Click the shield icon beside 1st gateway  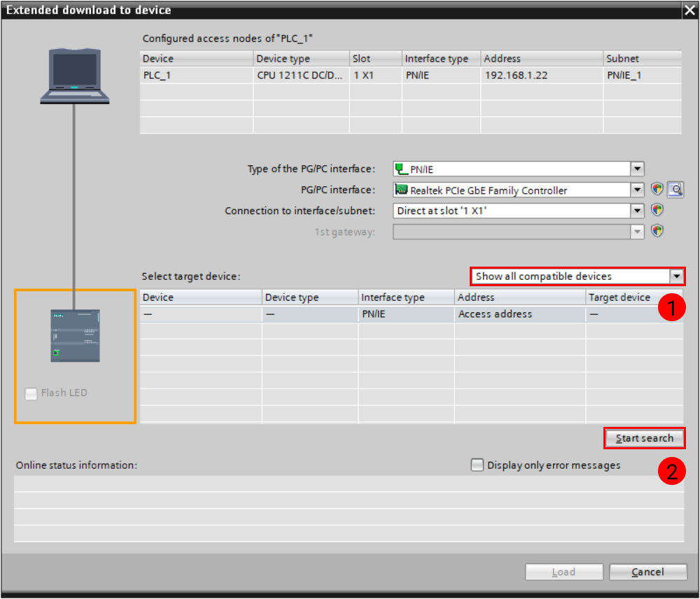pyautogui.click(x=657, y=231)
